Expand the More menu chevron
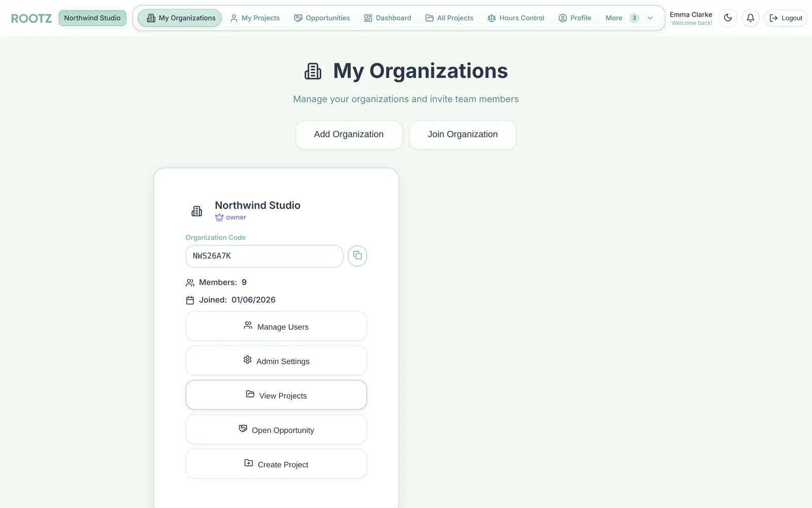The width and height of the screenshot is (812, 508). 650,18
